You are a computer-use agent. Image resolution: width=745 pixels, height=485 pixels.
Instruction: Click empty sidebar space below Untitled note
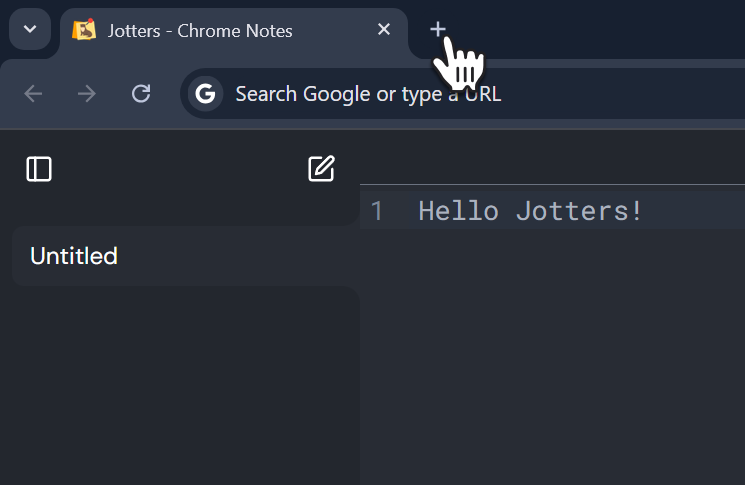point(180,390)
